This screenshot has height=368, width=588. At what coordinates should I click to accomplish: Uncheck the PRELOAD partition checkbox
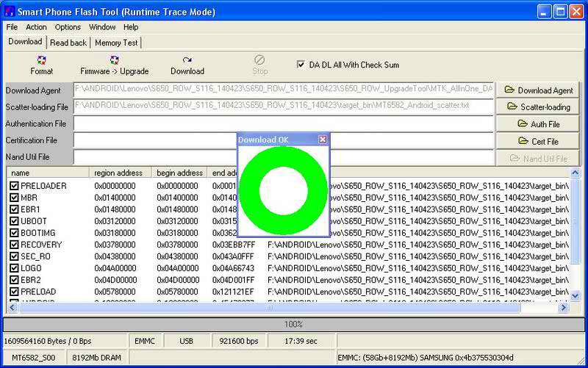pyautogui.click(x=14, y=292)
